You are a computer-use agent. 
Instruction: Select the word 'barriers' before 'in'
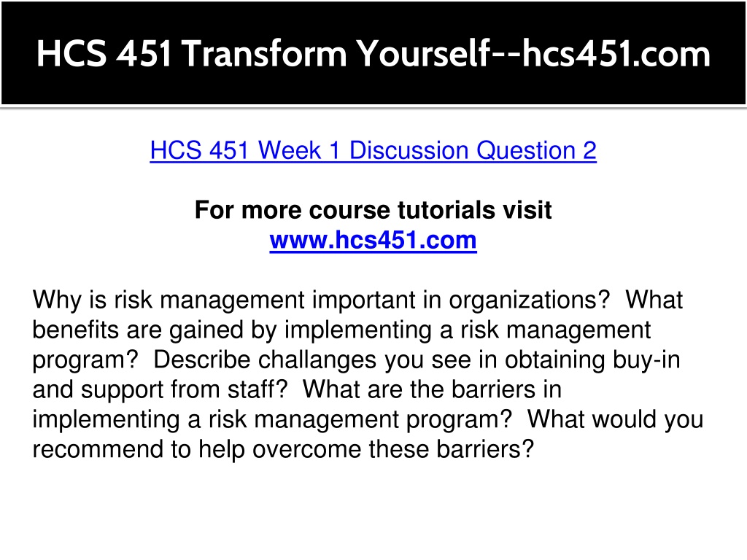(494, 389)
